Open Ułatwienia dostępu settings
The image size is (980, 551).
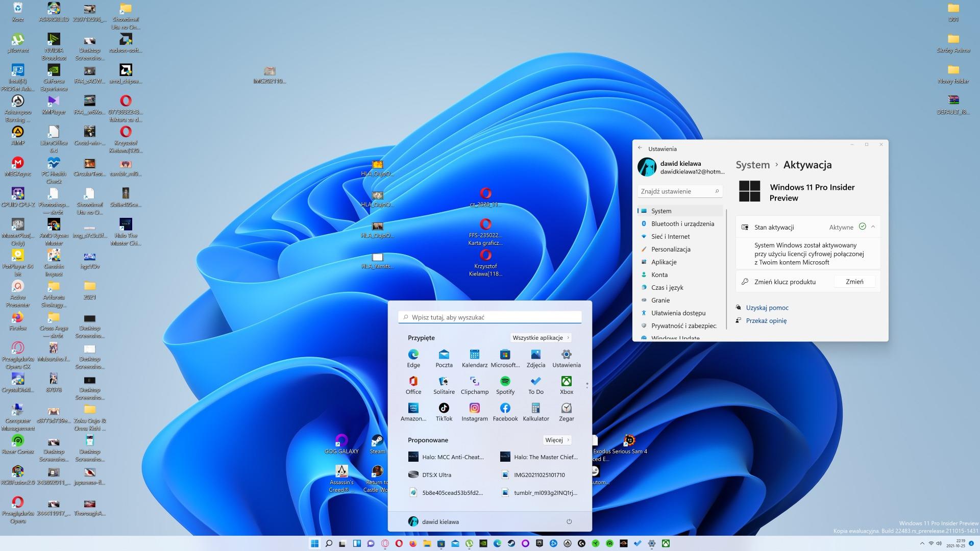click(x=680, y=313)
